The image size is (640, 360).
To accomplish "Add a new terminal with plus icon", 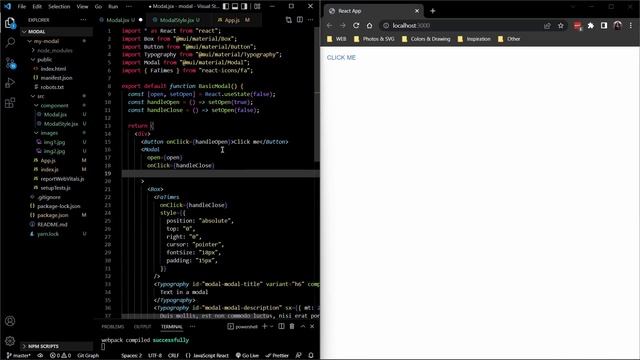I will click(x=264, y=327).
